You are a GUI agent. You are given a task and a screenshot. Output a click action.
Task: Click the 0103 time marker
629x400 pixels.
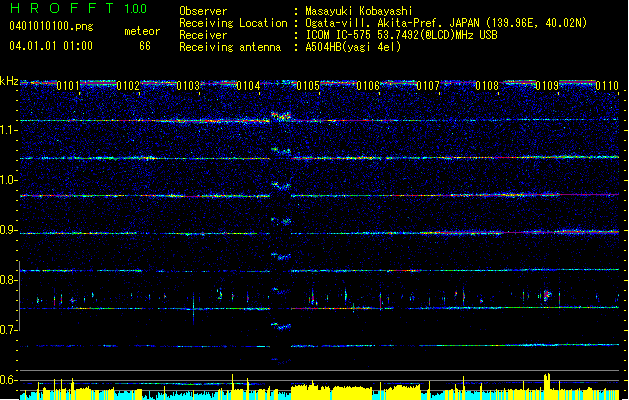(188, 85)
